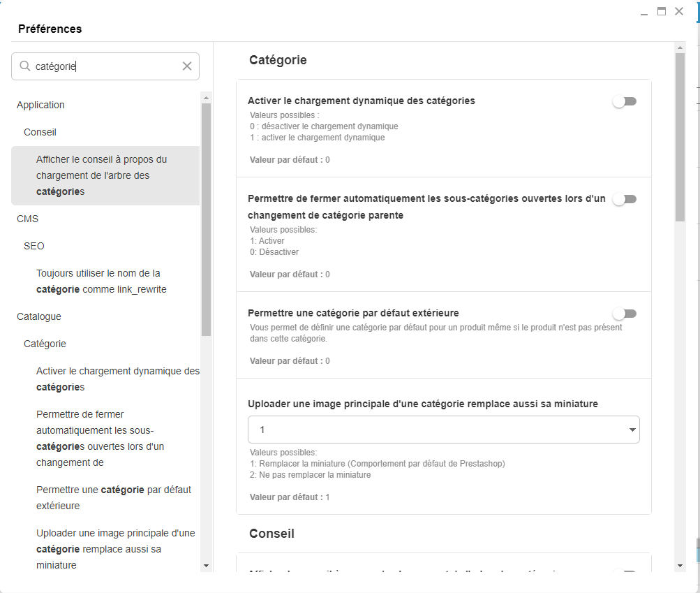Enable catégorie par défaut extérieure toggle
Viewport: 700px width, 593px height.
(x=624, y=314)
